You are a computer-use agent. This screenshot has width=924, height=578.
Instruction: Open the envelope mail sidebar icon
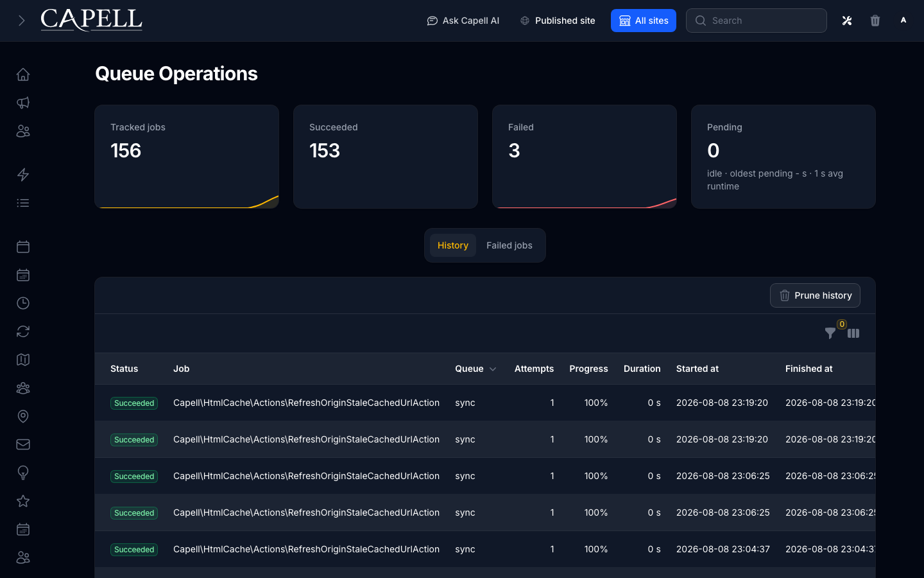23,444
